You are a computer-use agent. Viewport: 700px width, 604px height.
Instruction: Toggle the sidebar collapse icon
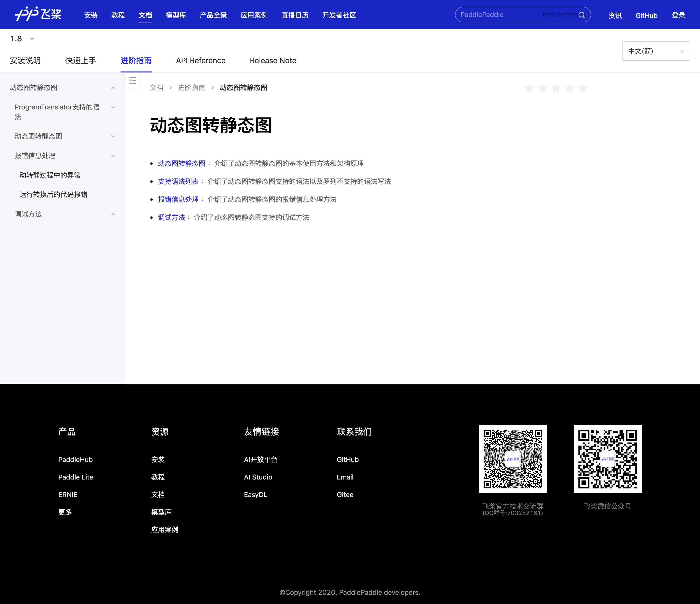132,80
